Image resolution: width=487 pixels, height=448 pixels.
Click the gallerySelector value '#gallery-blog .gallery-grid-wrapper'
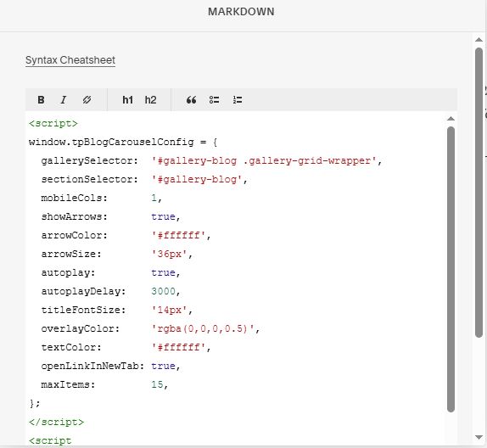(264, 160)
